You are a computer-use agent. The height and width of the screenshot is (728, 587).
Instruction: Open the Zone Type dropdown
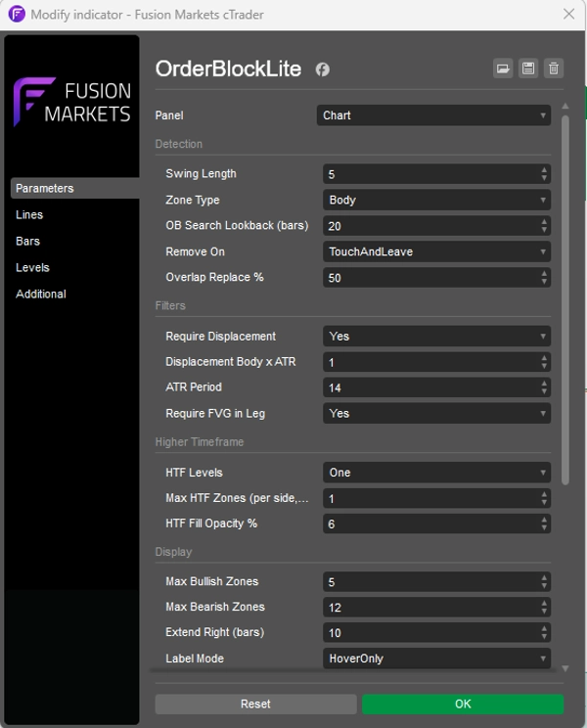point(436,201)
